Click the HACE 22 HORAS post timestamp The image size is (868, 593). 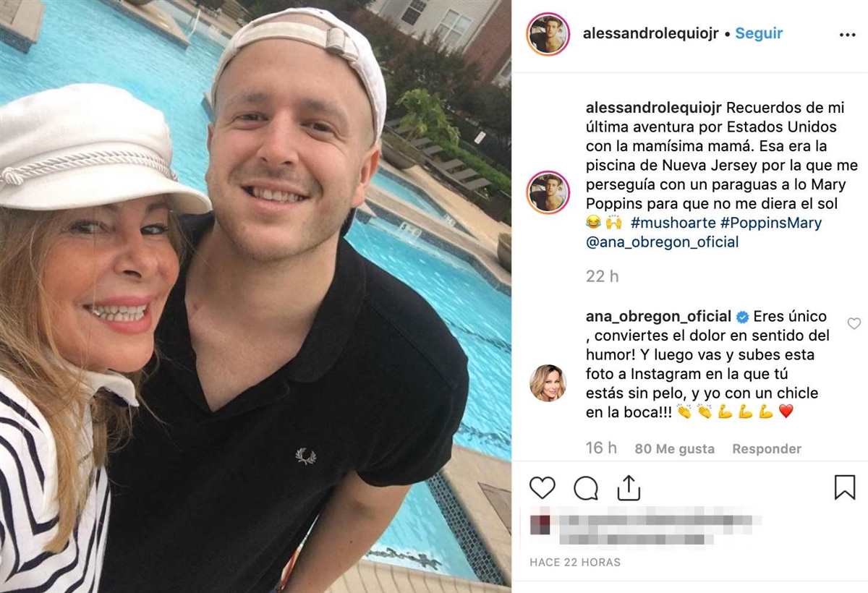(x=575, y=562)
